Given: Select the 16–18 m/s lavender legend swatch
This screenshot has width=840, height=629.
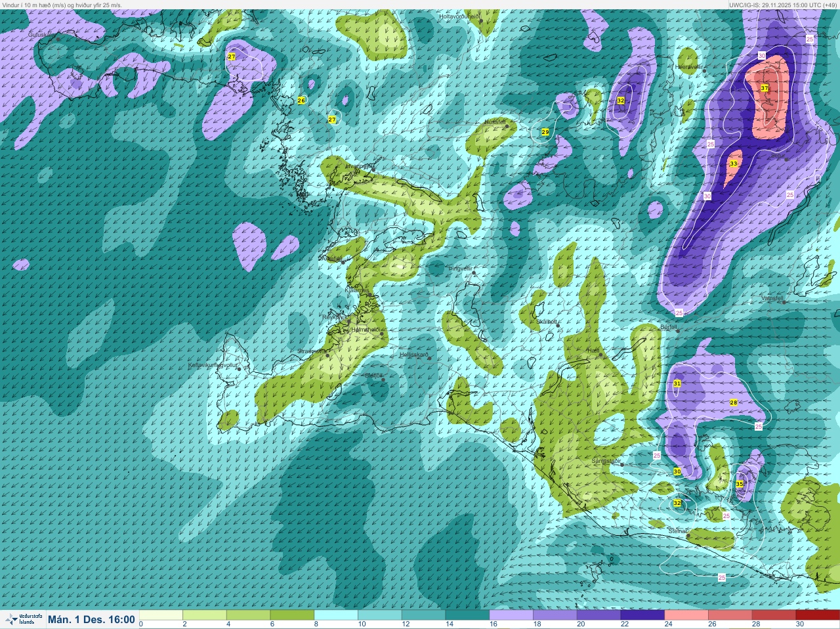Looking at the screenshot, I should coord(511,615).
